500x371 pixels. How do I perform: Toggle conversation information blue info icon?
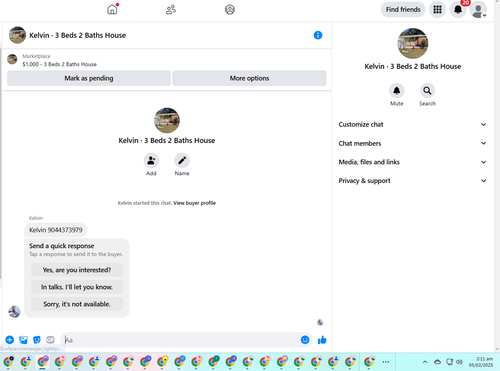[318, 35]
